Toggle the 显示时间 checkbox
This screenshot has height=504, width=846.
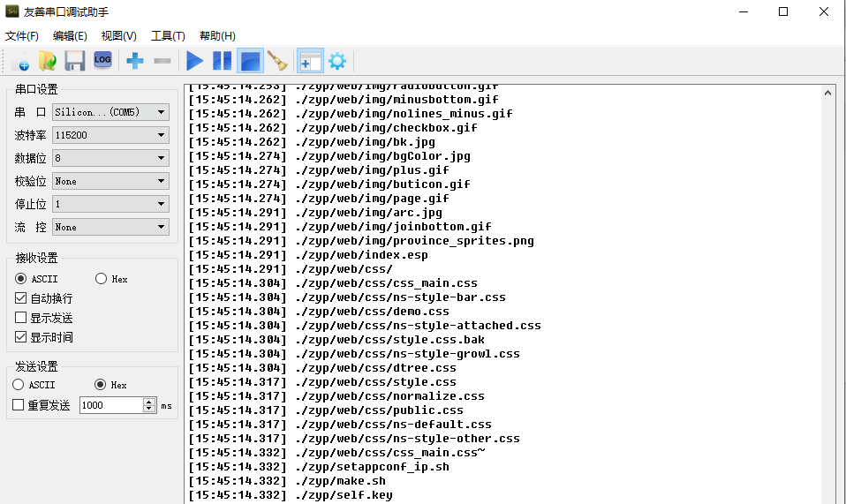coord(43,337)
